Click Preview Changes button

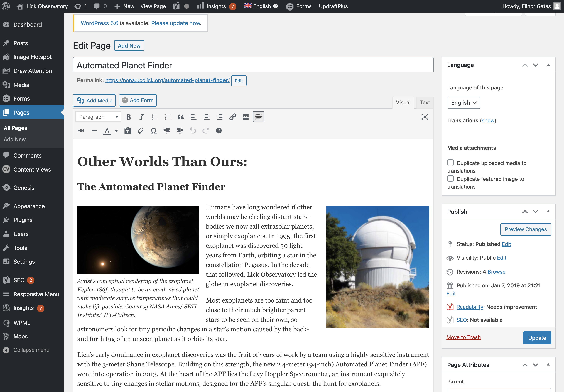[x=526, y=229]
